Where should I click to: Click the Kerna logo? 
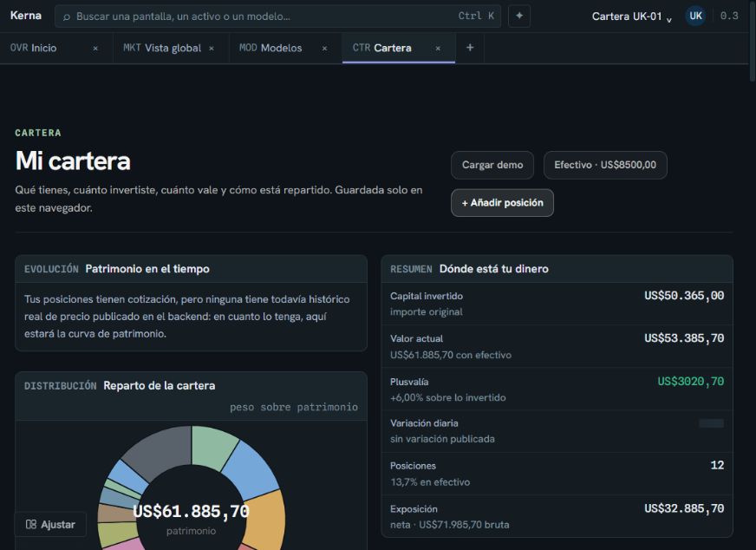26,16
